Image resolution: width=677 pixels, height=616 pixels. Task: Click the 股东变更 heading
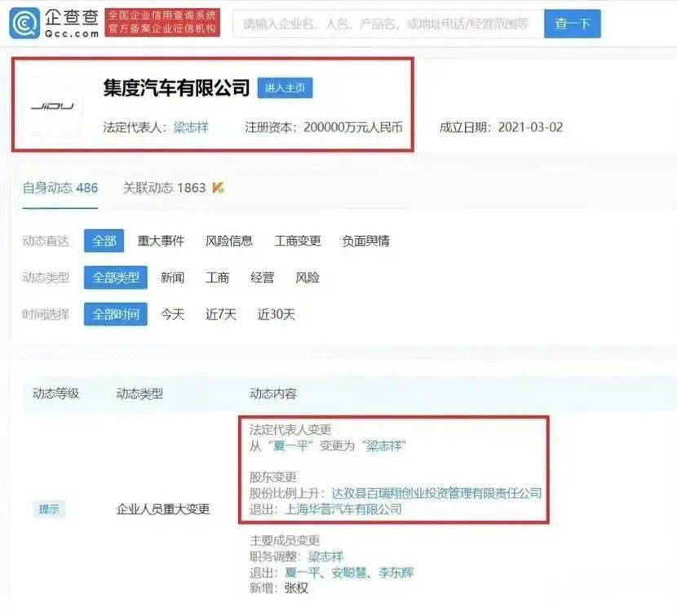(273, 477)
